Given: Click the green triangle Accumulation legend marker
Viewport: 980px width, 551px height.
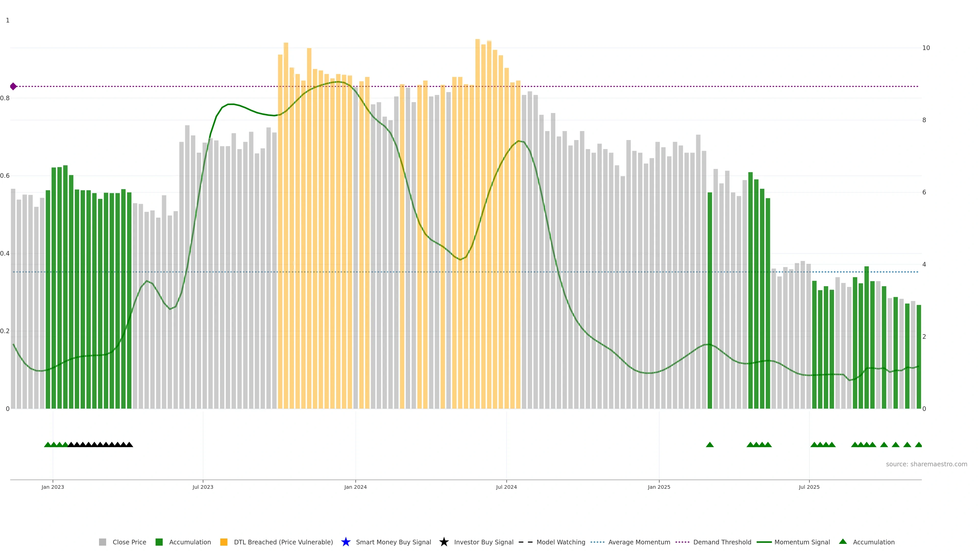Looking at the screenshot, I should click(843, 542).
